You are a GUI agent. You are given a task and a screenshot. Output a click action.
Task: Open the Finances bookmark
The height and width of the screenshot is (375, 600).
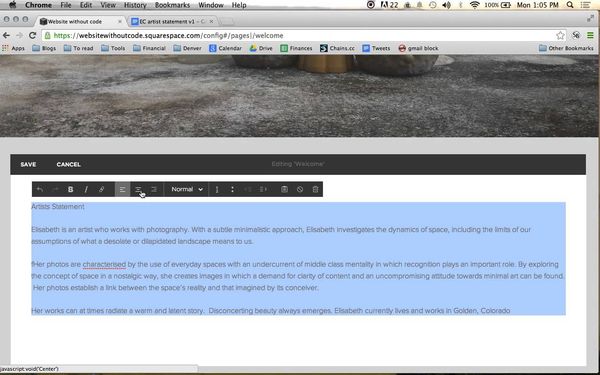pos(297,48)
